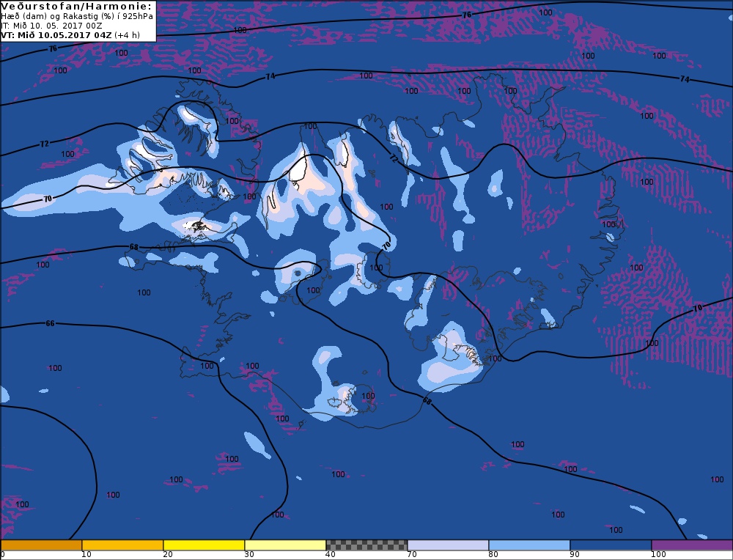Click the init time "IT: Mið 10. 05. 2017 00Z"
The image size is (733, 560).
coord(51,26)
